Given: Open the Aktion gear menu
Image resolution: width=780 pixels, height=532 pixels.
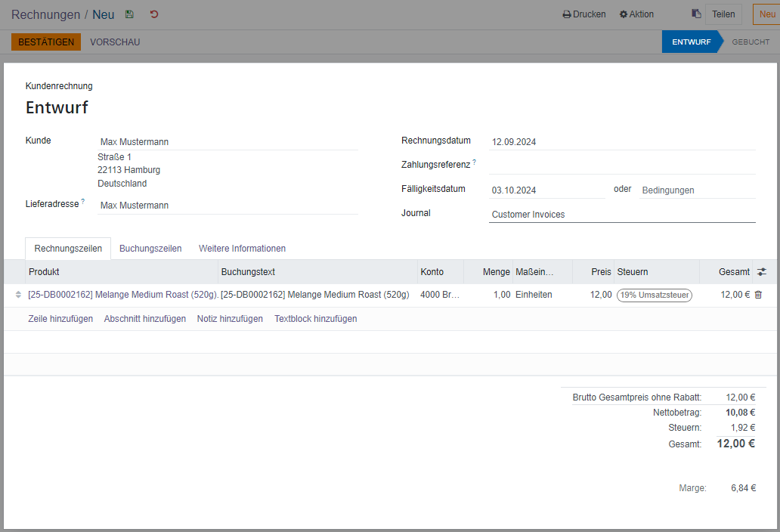Looking at the screenshot, I should click(636, 14).
